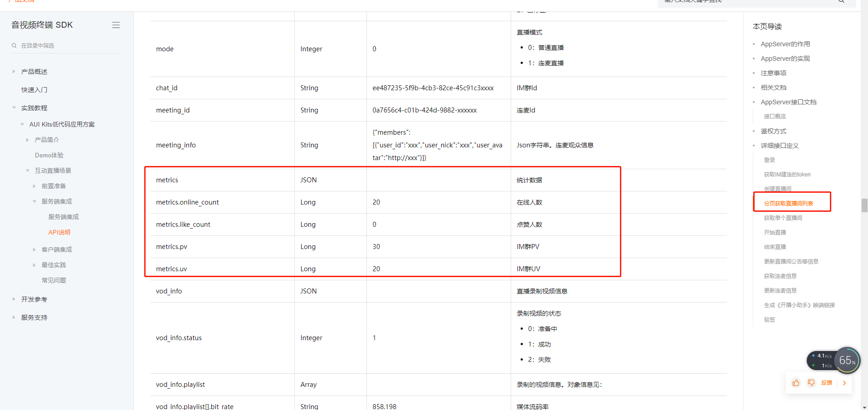The width and height of the screenshot is (868, 410).
Task: Open 常见问题 page
Action: coord(54,280)
